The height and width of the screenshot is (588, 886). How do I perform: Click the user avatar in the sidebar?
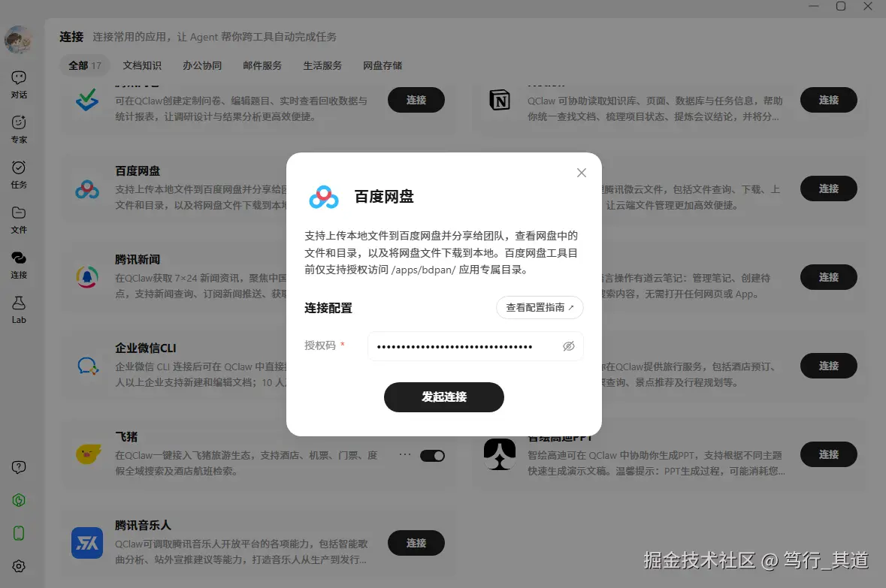pos(18,40)
